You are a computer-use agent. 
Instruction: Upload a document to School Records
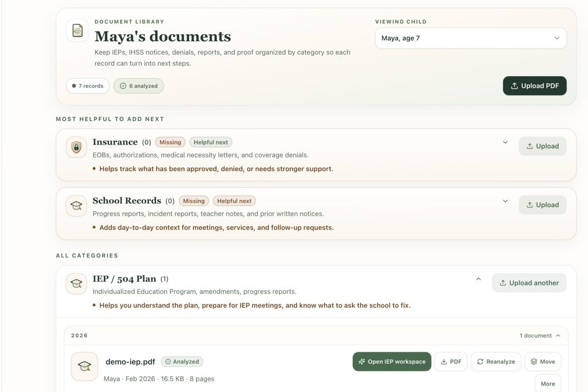click(543, 205)
